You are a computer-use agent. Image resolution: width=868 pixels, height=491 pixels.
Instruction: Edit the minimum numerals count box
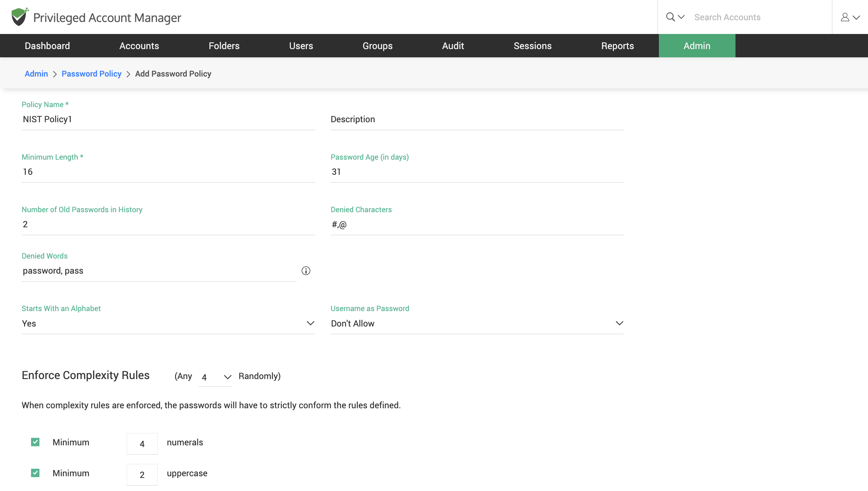point(142,444)
